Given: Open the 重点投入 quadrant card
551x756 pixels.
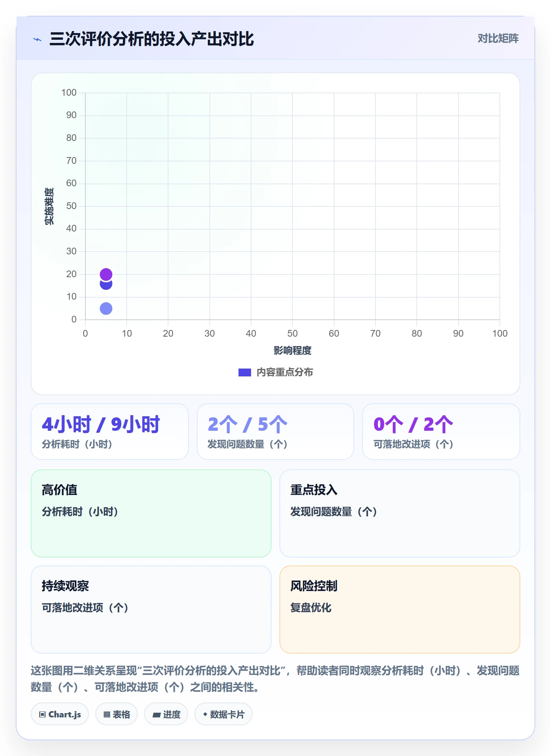Looking at the screenshot, I should click(400, 513).
